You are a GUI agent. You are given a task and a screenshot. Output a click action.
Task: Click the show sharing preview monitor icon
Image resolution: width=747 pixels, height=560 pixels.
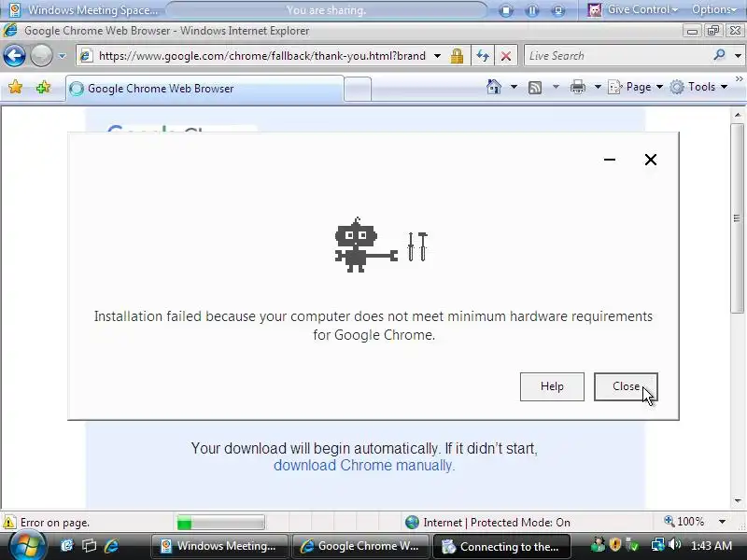tap(557, 10)
